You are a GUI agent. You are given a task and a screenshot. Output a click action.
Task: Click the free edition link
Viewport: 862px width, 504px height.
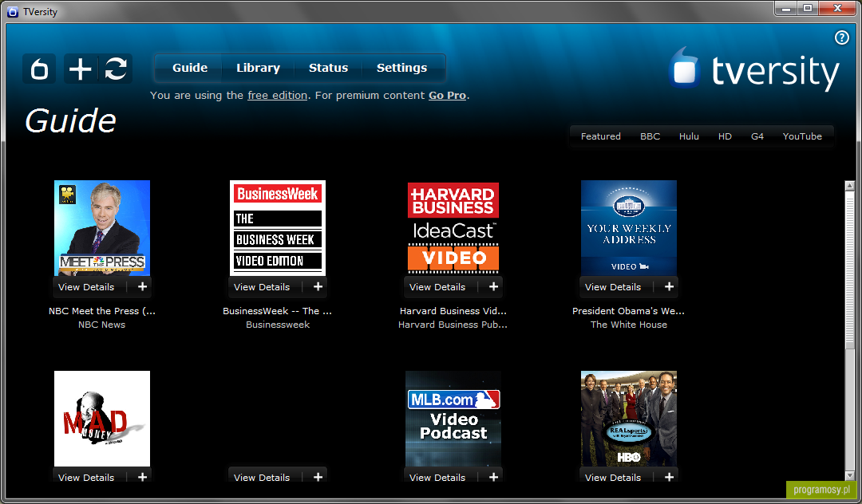(x=277, y=95)
